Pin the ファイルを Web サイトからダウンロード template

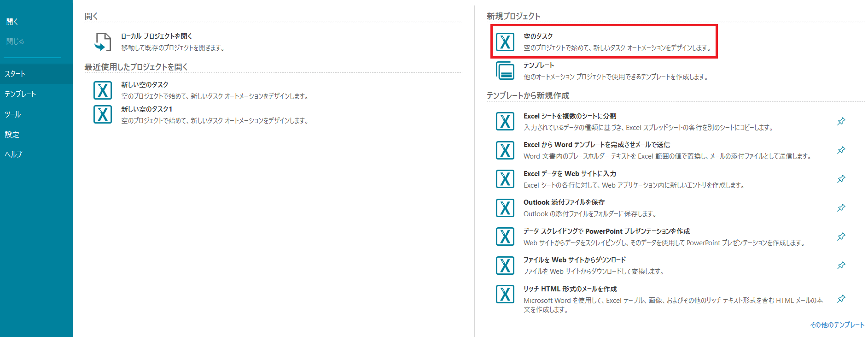[x=841, y=266]
